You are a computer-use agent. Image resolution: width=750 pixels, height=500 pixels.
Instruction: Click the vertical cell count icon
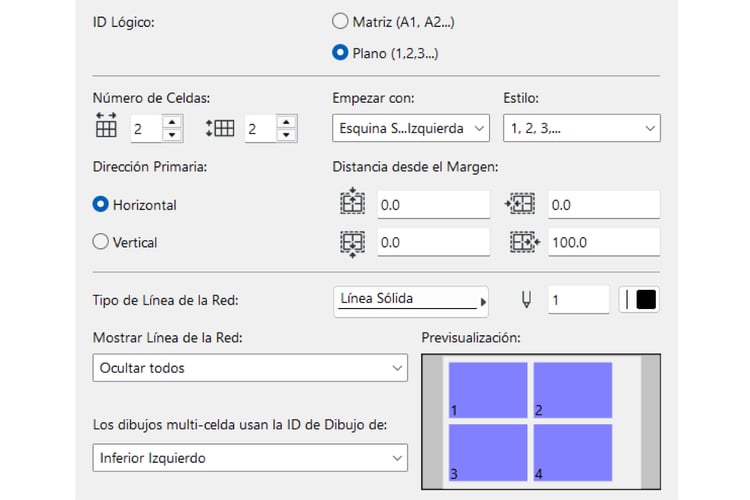pyautogui.click(x=219, y=127)
